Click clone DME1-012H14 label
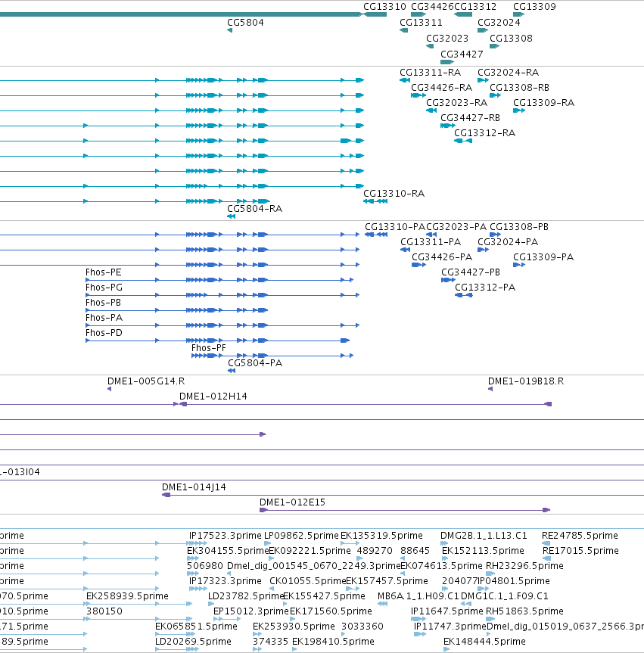This screenshot has width=644, height=653. tap(213, 396)
